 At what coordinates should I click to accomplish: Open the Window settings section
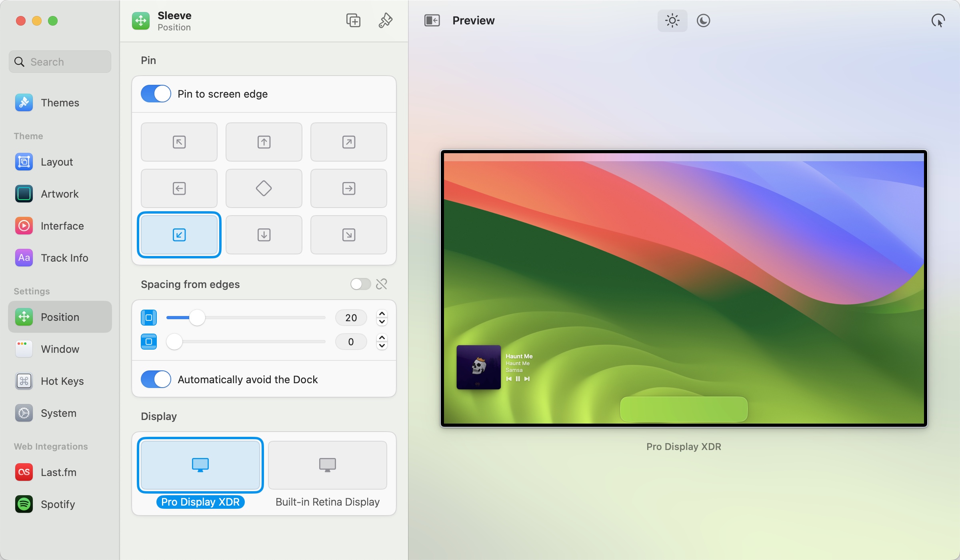click(60, 349)
